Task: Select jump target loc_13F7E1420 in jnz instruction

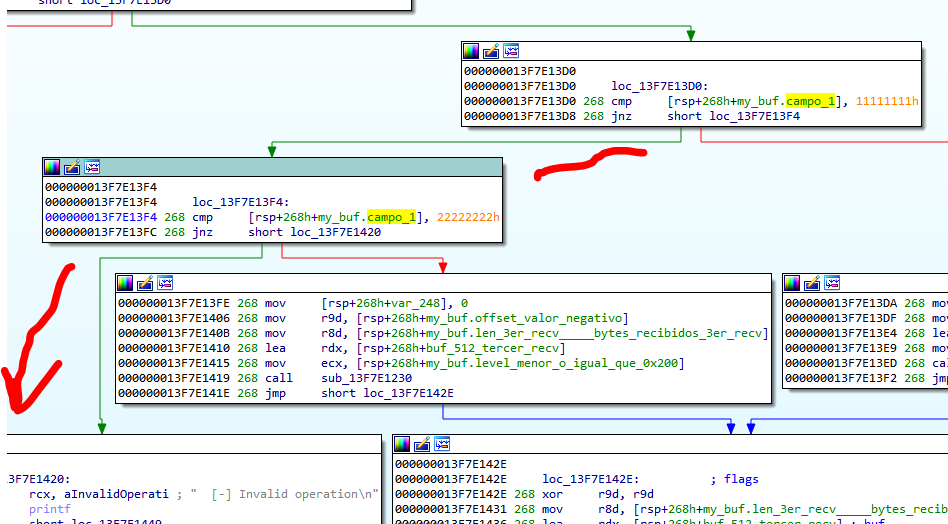Action: point(335,232)
